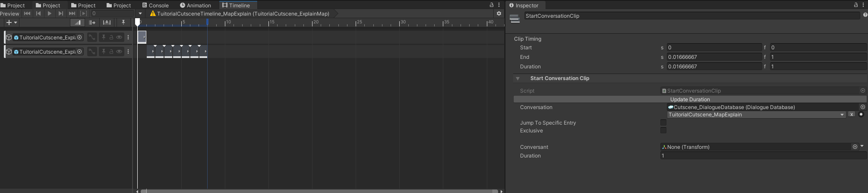
Task: Open the Add track plus menu
Action: tap(11, 23)
